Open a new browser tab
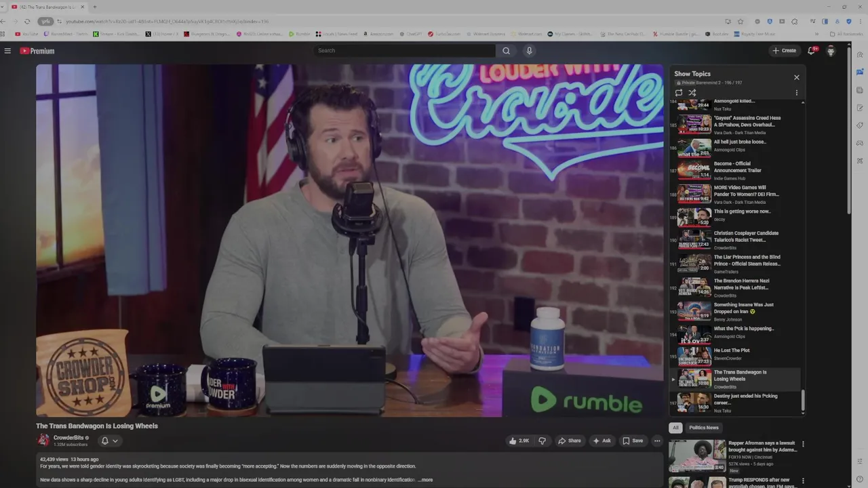The height and width of the screenshot is (488, 868). [94, 7]
